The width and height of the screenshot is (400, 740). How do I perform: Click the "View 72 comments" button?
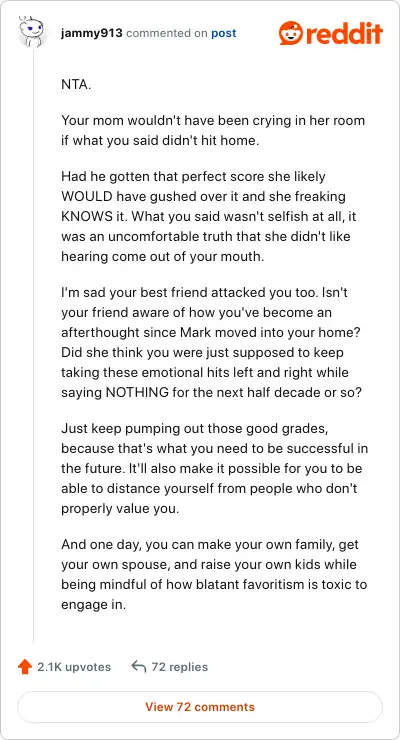tap(200, 707)
